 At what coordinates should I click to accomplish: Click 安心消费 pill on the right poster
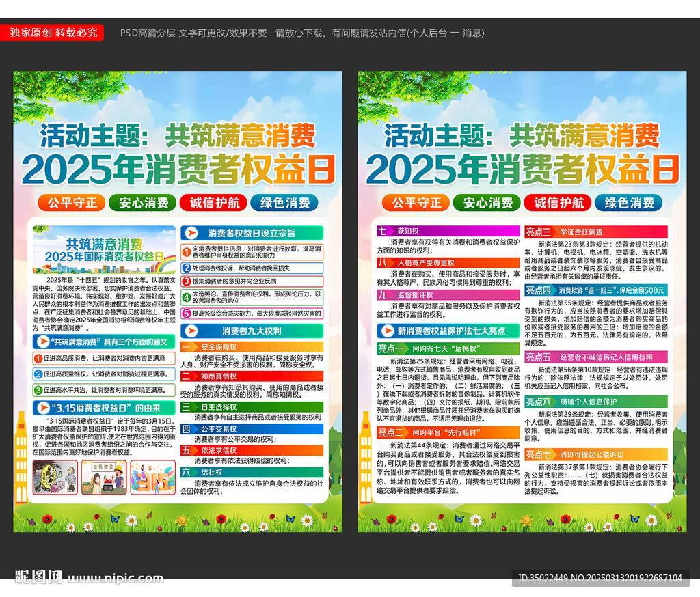coord(487,203)
